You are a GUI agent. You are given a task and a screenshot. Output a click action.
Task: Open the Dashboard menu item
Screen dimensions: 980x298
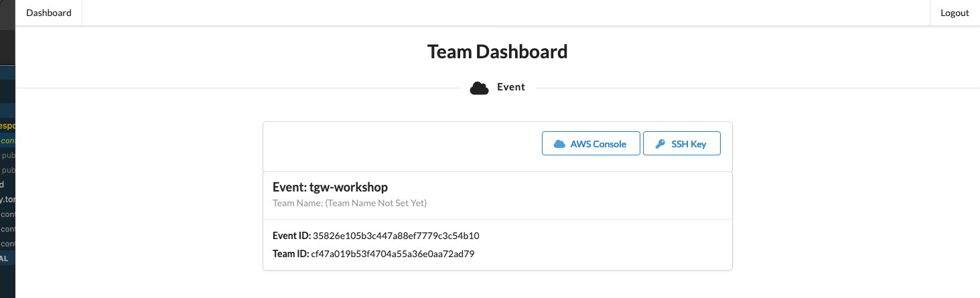pos(48,13)
